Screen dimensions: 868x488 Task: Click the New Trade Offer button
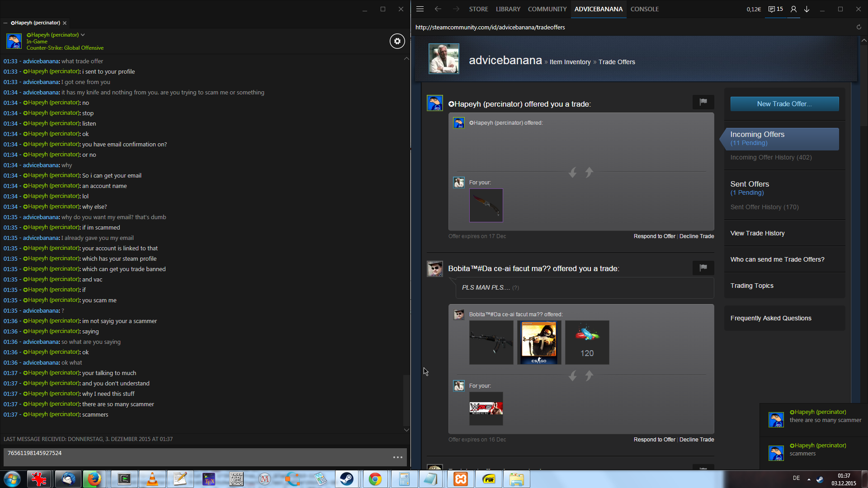click(784, 104)
